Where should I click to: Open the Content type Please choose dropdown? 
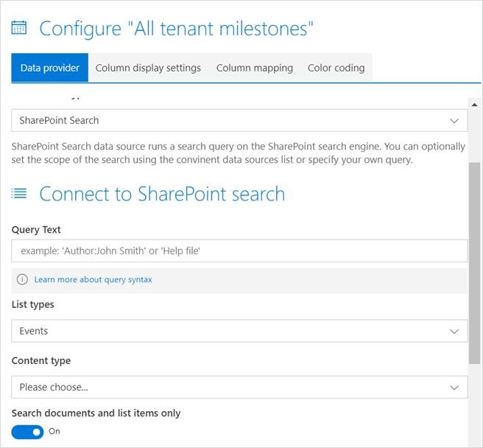point(239,387)
